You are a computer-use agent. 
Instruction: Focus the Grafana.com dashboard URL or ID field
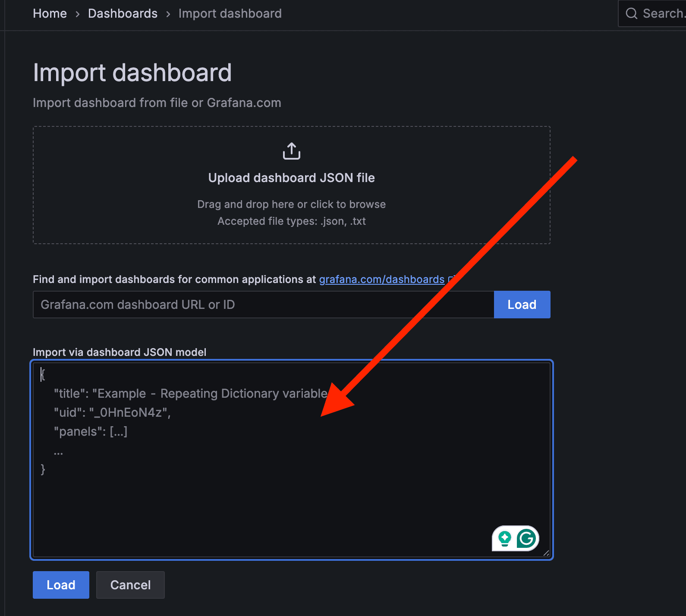point(264,305)
